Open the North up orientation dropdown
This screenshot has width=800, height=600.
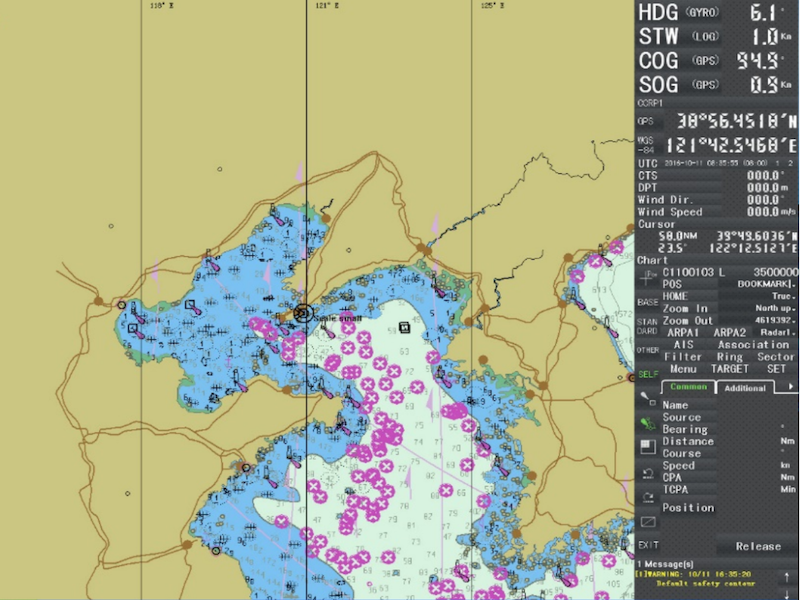tap(769, 308)
